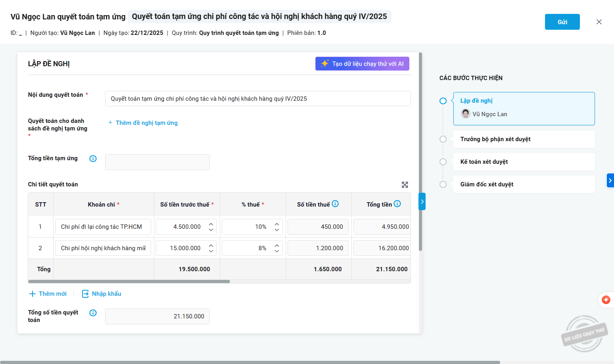Click the info icon next to Số tiền thuế
The width and height of the screenshot is (614, 364).
(x=335, y=204)
